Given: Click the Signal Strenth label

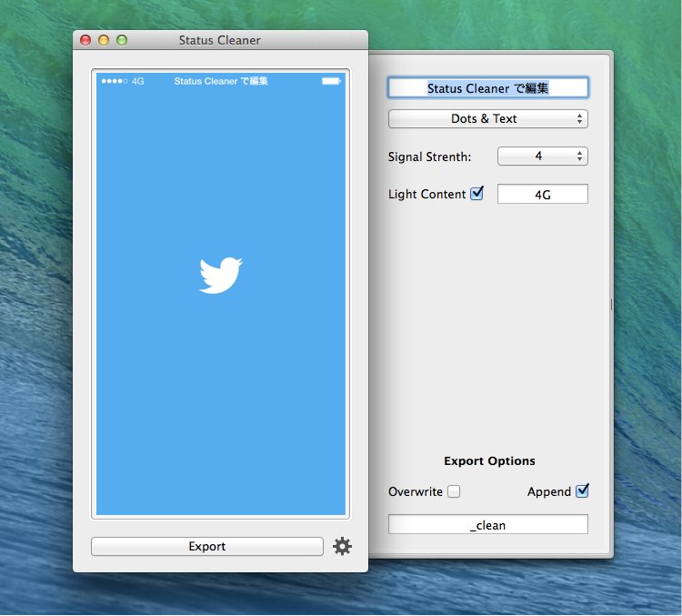Looking at the screenshot, I should coord(429,157).
